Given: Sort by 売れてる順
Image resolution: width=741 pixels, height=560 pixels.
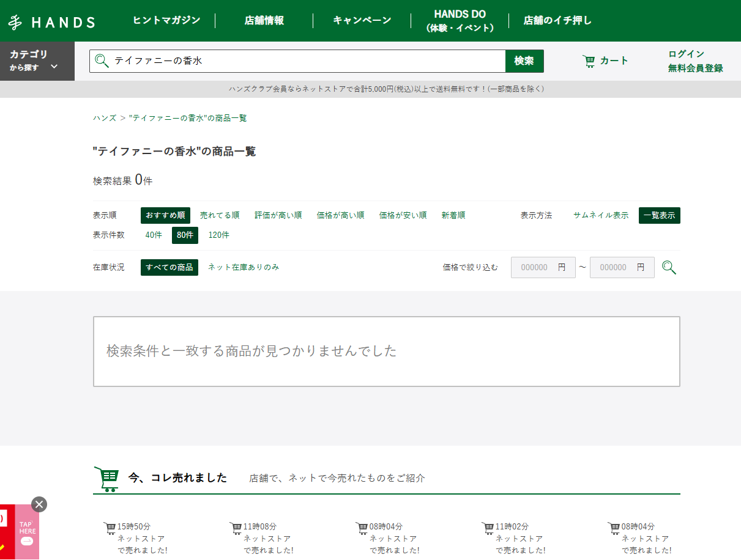Looking at the screenshot, I should [x=220, y=215].
